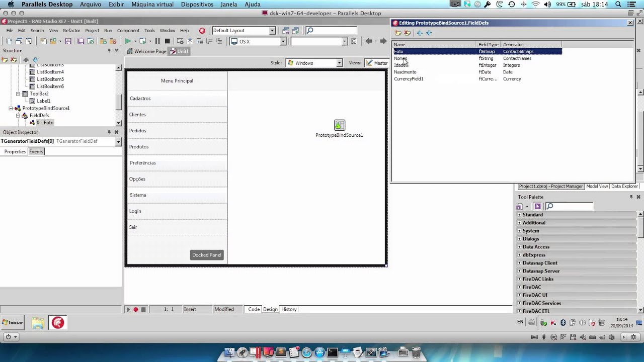This screenshot has height=362, width=644.
Task: Click the Generator column header
Action: (x=531, y=45)
